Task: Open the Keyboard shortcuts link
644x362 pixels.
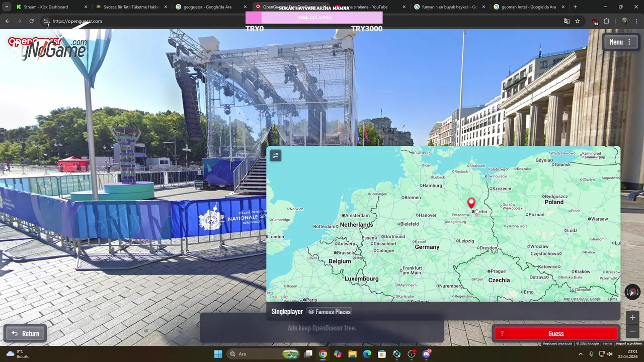Action: 557,343
